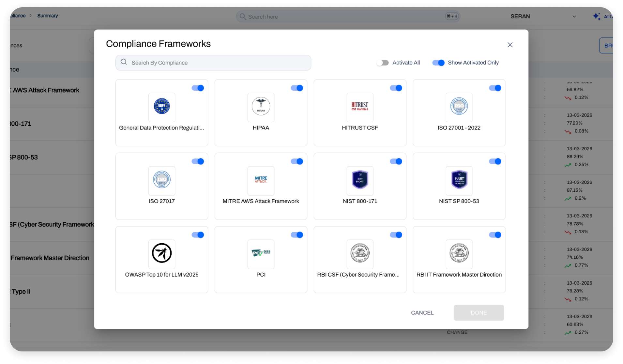Switch off the NIST SP 800-53 toggle
623x364 pixels.
coord(495,161)
